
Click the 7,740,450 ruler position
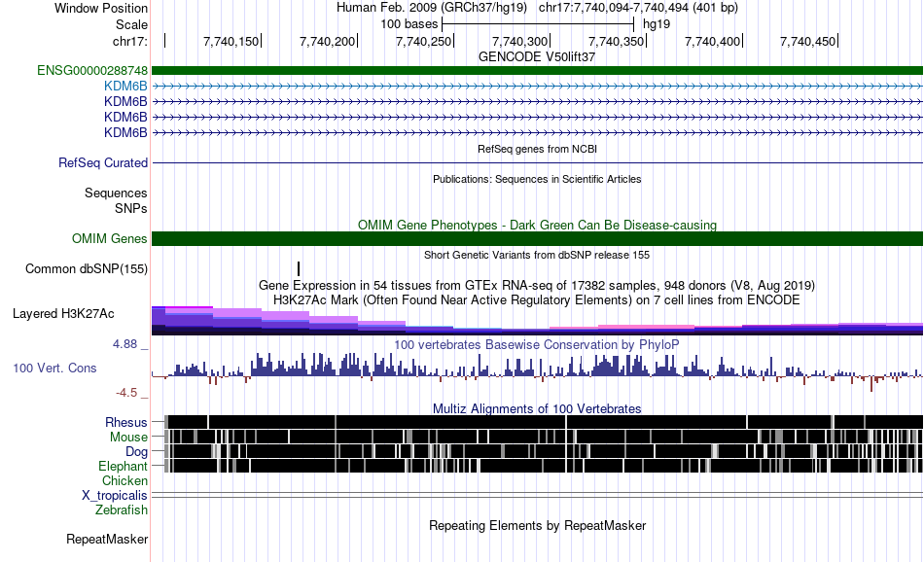pos(808,41)
